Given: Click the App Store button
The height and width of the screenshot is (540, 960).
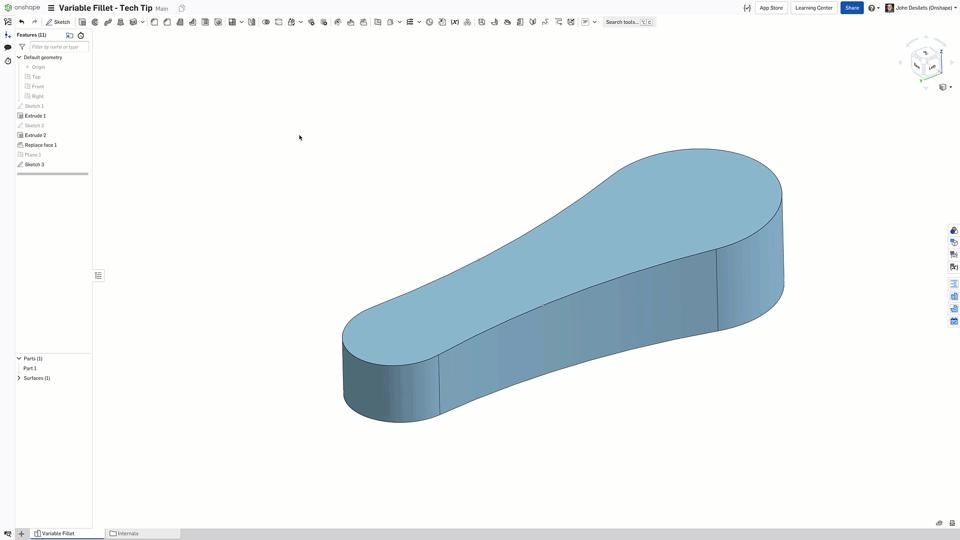Looking at the screenshot, I should (771, 8).
